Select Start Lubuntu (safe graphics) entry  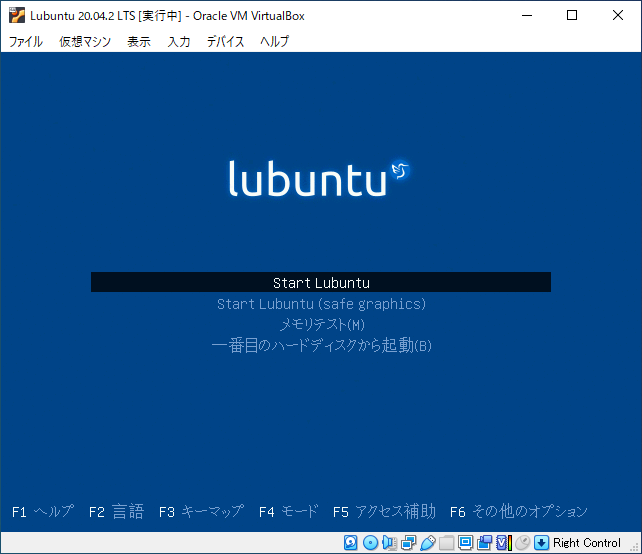tap(321, 304)
